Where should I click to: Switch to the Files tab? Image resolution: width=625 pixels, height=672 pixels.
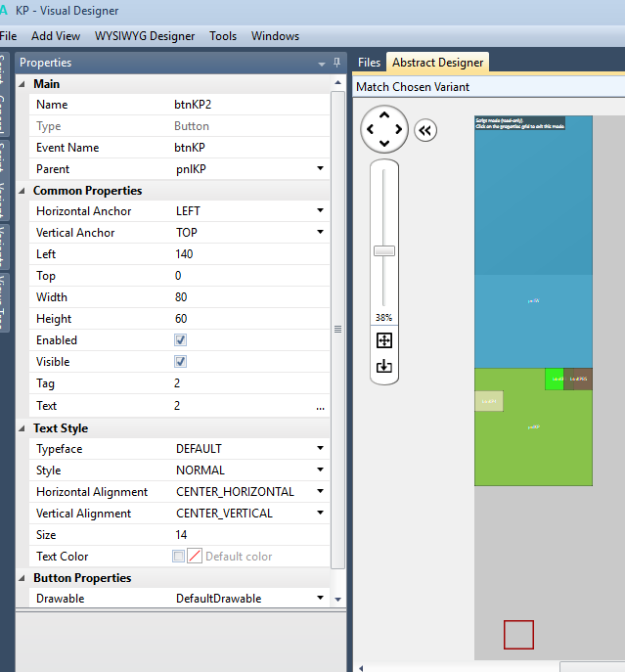(x=369, y=63)
